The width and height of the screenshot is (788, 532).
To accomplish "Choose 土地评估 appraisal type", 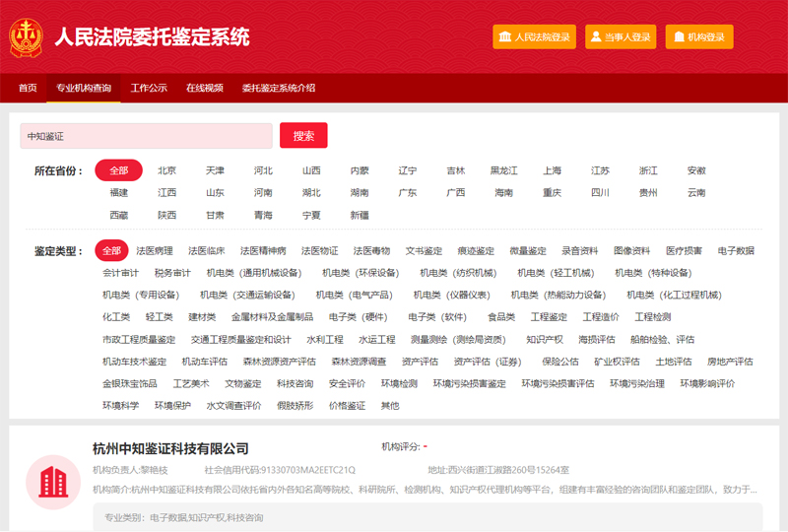I will 674,362.
